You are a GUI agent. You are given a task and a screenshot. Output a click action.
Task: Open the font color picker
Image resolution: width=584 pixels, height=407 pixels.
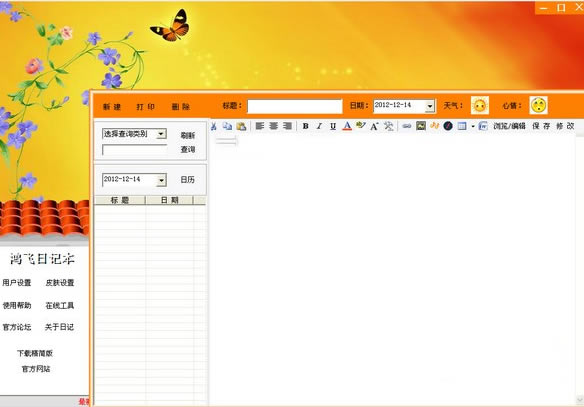(347, 126)
